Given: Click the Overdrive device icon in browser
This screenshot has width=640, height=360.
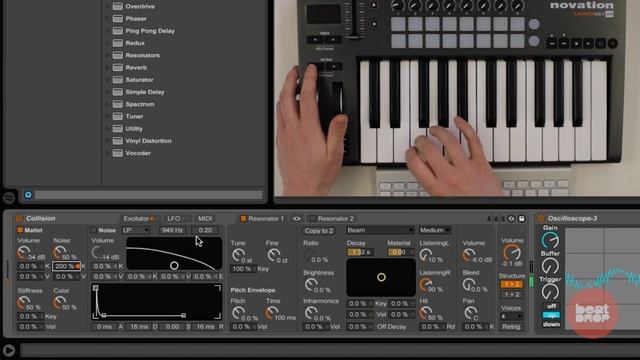Looking at the screenshot, I should 118,7.
